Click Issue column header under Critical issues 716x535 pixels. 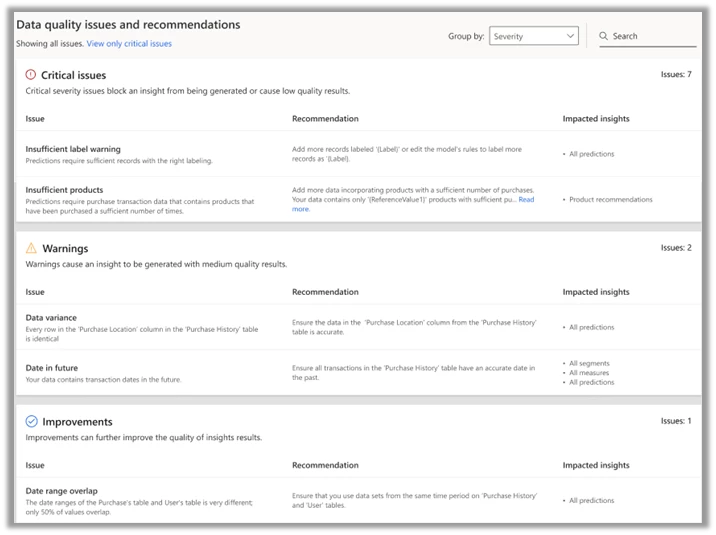pos(35,118)
